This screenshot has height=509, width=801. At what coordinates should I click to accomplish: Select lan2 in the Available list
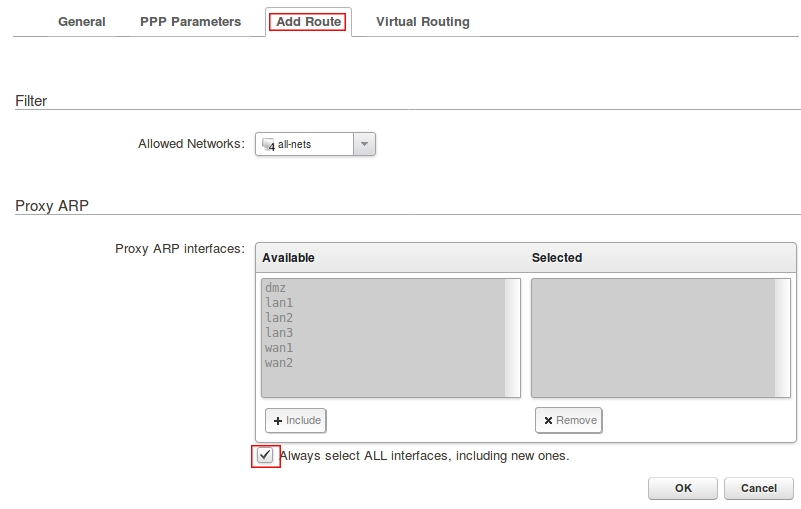(x=279, y=318)
